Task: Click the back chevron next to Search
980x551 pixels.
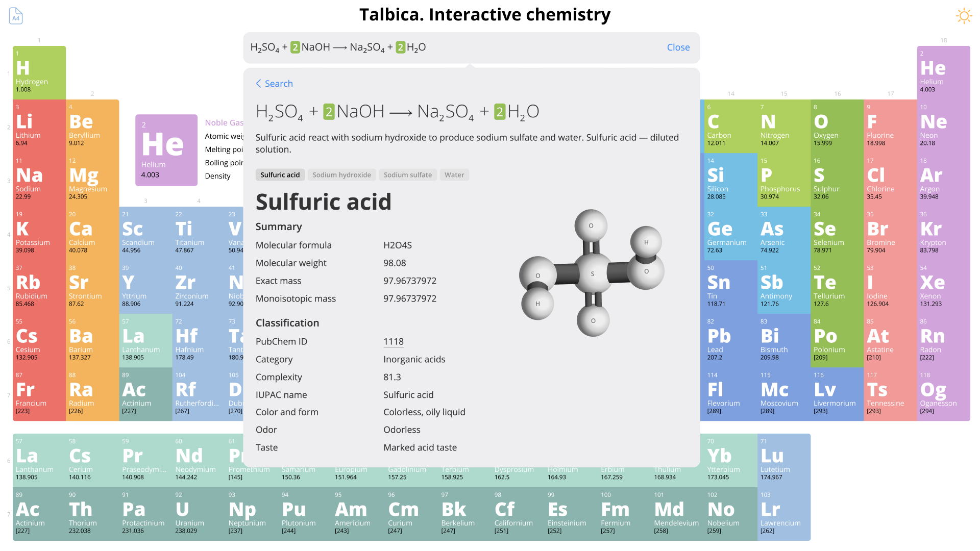Action: coord(259,84)
